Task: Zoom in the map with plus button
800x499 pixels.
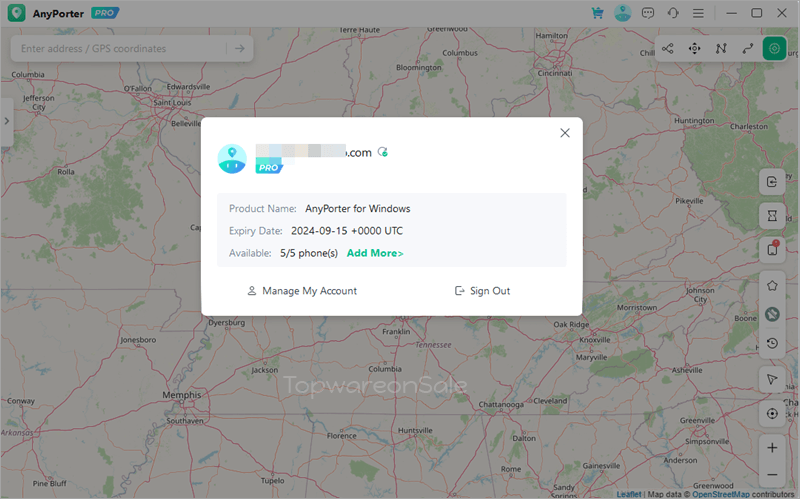Action: 772,448
